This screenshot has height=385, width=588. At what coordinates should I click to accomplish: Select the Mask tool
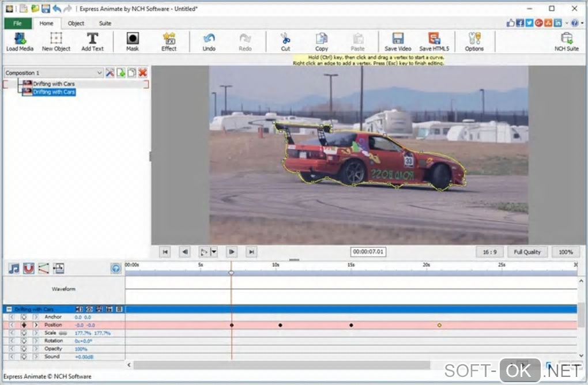click(133, 39)
